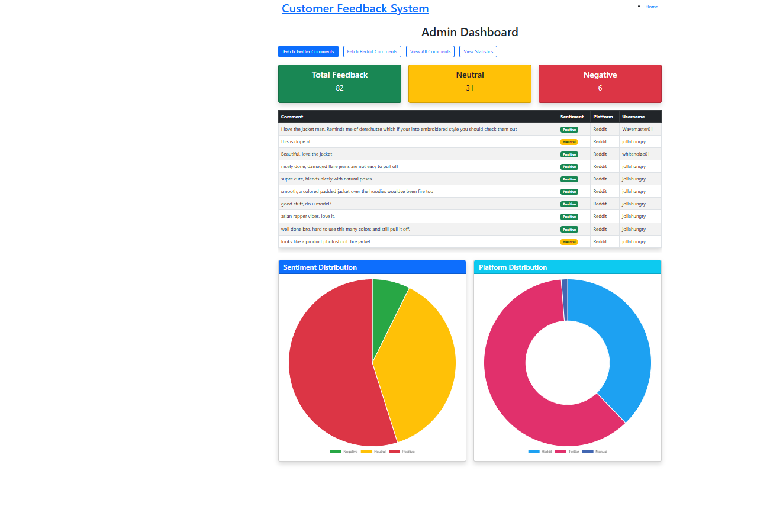Image resolution: width=770 pixels, height=532 pixels.
Task: Click the Positive badge in the "asian rapper vibes" row
Action: [x=569, y=217]
